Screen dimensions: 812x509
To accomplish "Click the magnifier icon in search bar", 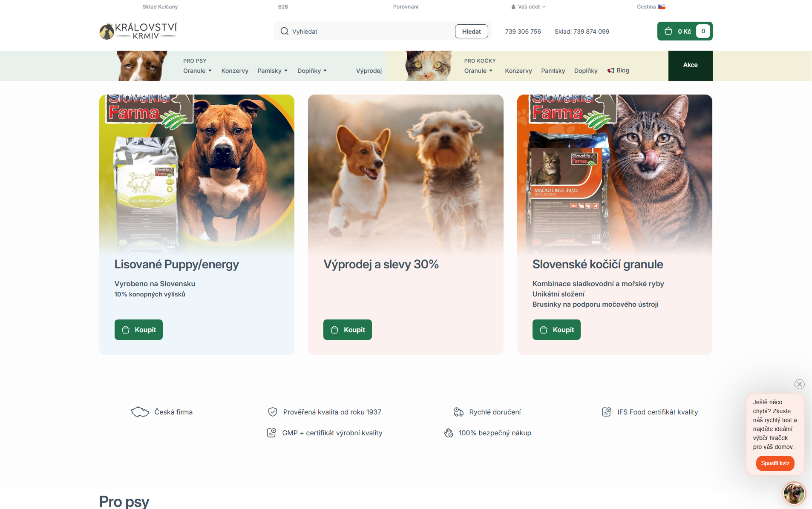I will tap(284, 31).
